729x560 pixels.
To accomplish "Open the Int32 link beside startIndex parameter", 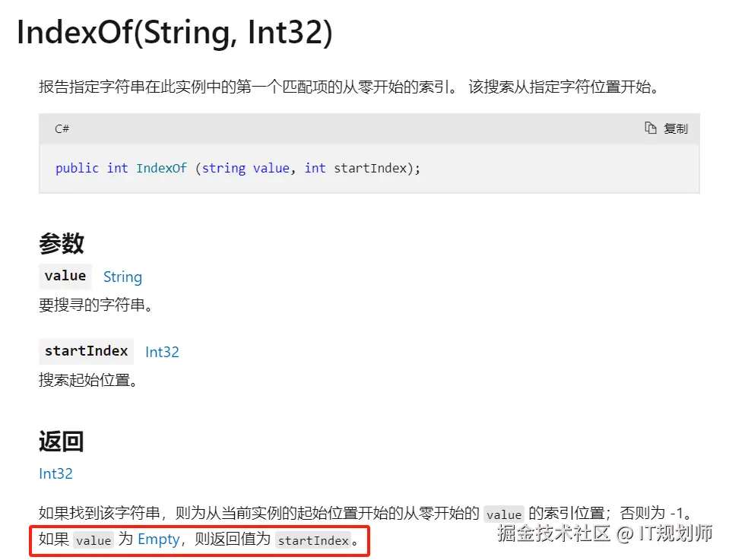I will tap(162, 352).
